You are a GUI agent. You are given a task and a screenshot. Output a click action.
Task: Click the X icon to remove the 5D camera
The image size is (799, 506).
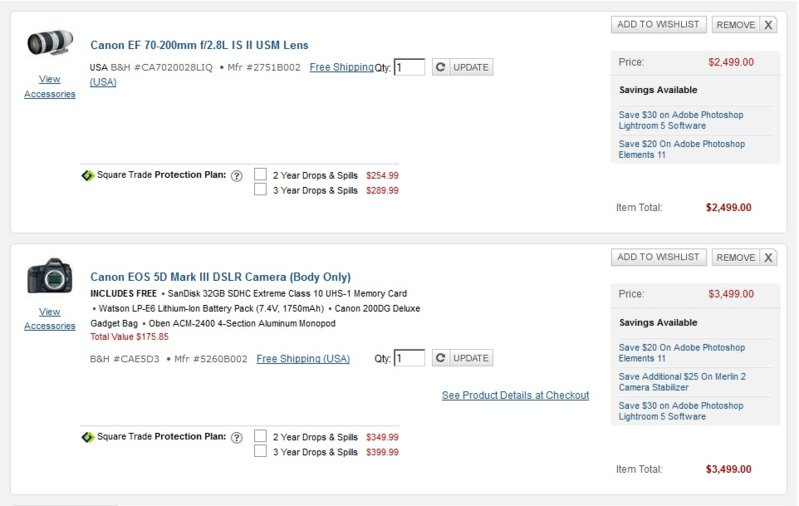point(768,258)
